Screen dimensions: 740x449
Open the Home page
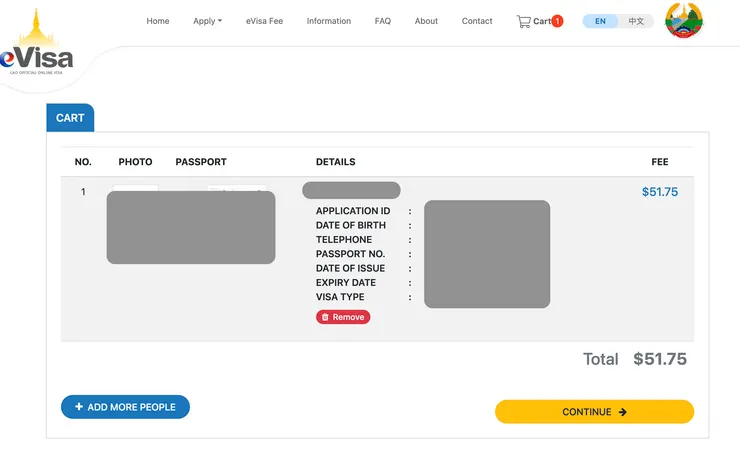[x=158, y=21]
